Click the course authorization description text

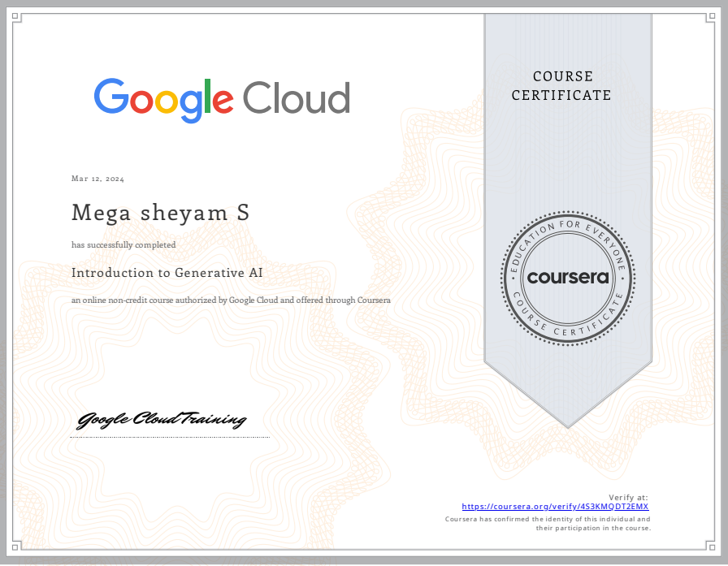[231, 300]
